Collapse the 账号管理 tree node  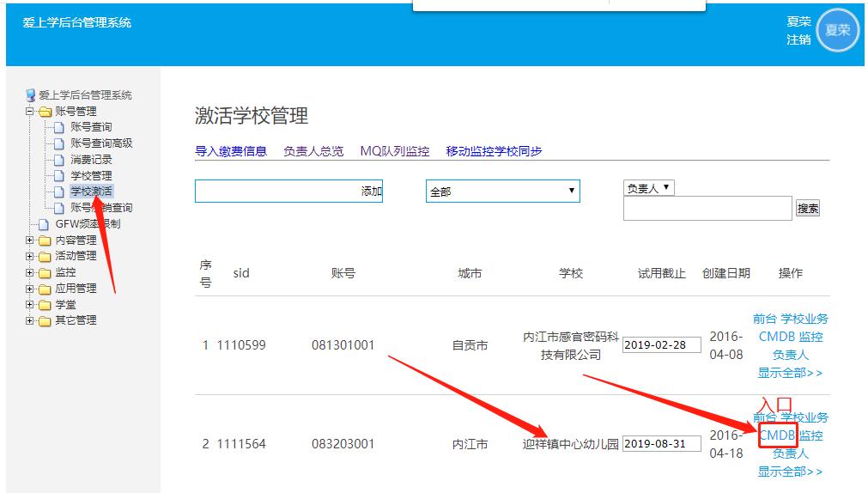[x=30, y=112]
